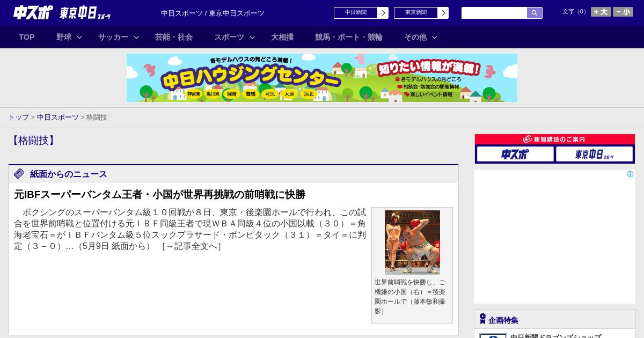Screen dimensions: 644x338
Task: Expand the サッカー dropdown chevron
Action: [x=136, y=37]
